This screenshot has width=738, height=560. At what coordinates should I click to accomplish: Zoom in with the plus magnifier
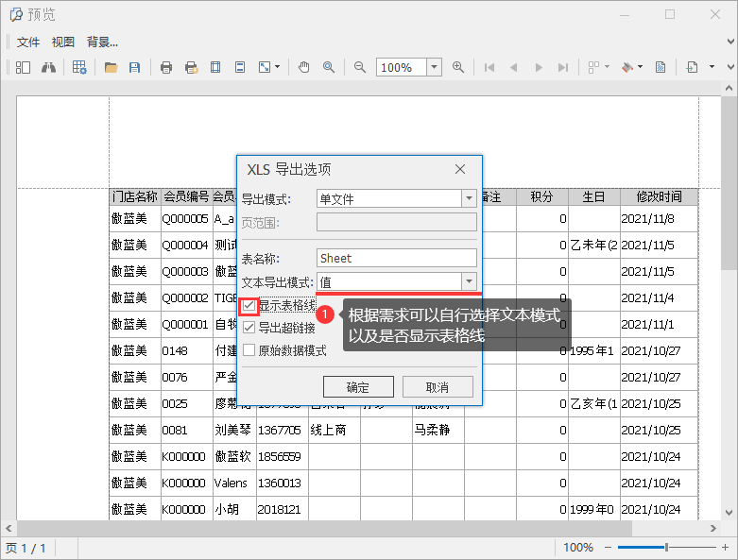[x=458, y=67]
